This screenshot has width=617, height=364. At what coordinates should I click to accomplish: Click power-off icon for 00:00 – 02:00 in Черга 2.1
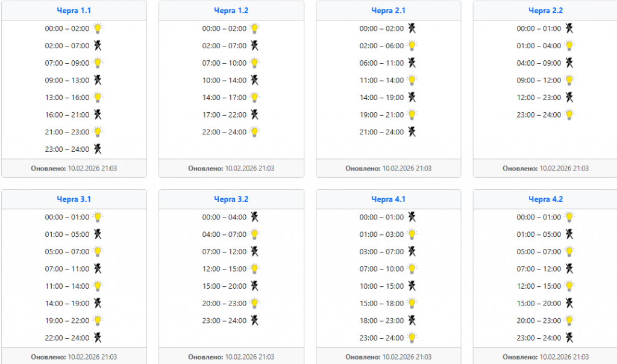pyautogui.click(x=412, y=28)
